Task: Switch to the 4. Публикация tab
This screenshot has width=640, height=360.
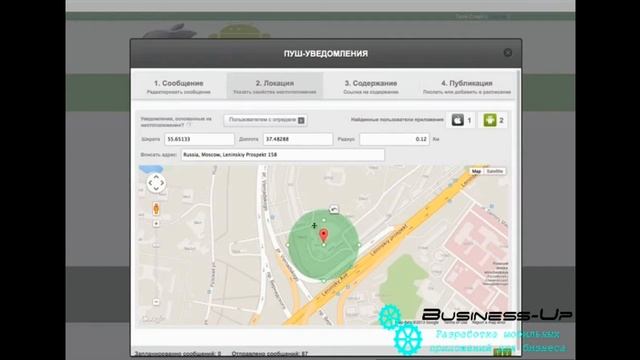Action: point(467,87)
